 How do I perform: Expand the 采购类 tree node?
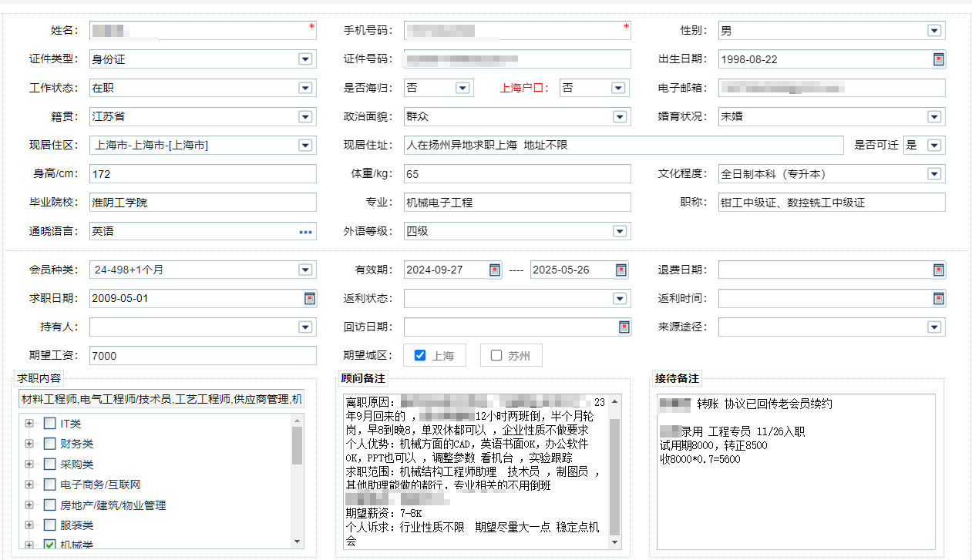29,464
